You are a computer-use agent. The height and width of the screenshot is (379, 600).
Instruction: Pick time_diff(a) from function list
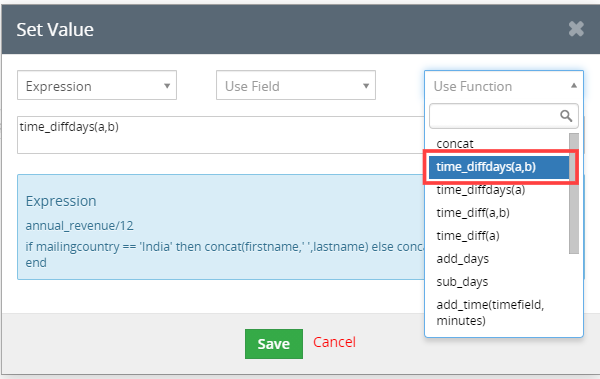point(499,235)
